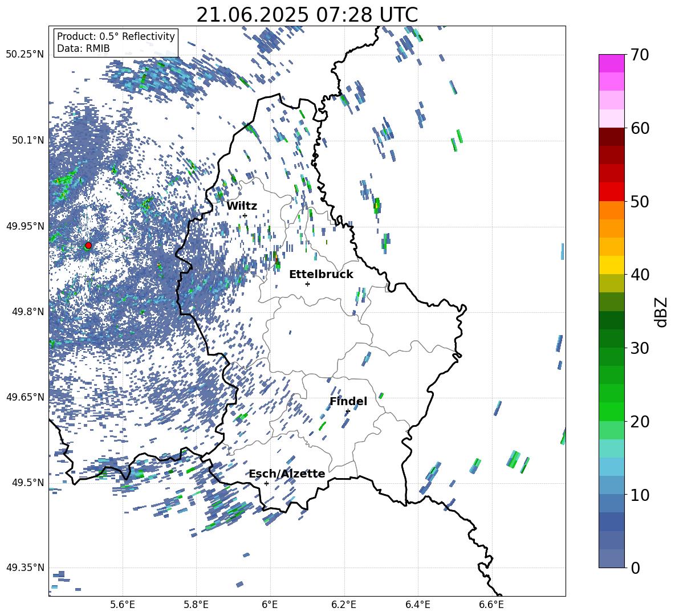Click the 49.95°N latitude label

25,226
